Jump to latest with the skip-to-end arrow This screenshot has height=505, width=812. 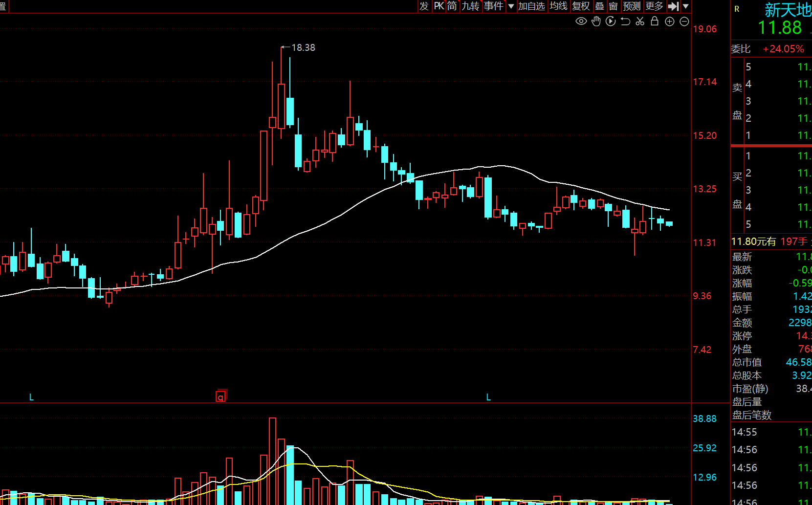point(674,6)
